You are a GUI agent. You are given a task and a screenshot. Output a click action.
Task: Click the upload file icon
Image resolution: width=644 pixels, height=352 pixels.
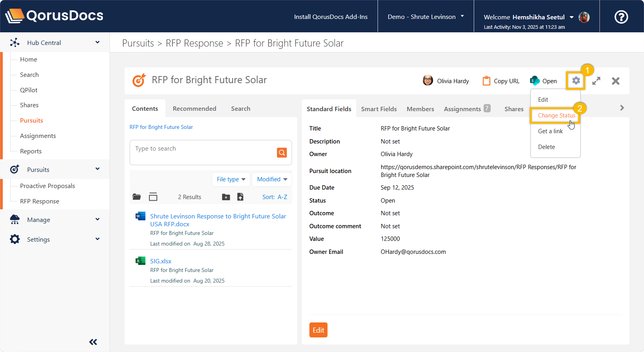point(240,197)
